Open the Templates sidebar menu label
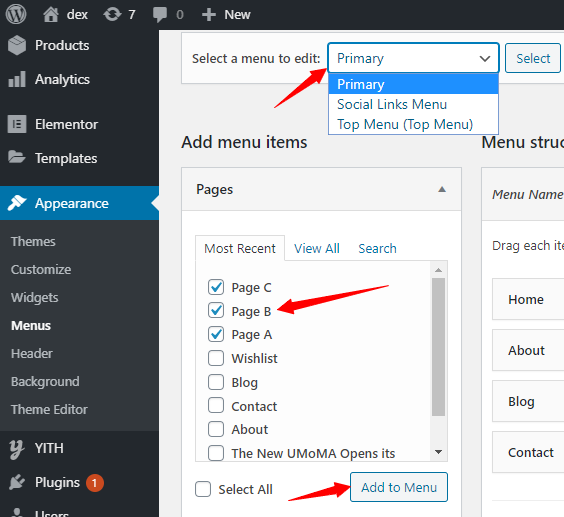Screen dimensions: 564x517 (66, 158)
